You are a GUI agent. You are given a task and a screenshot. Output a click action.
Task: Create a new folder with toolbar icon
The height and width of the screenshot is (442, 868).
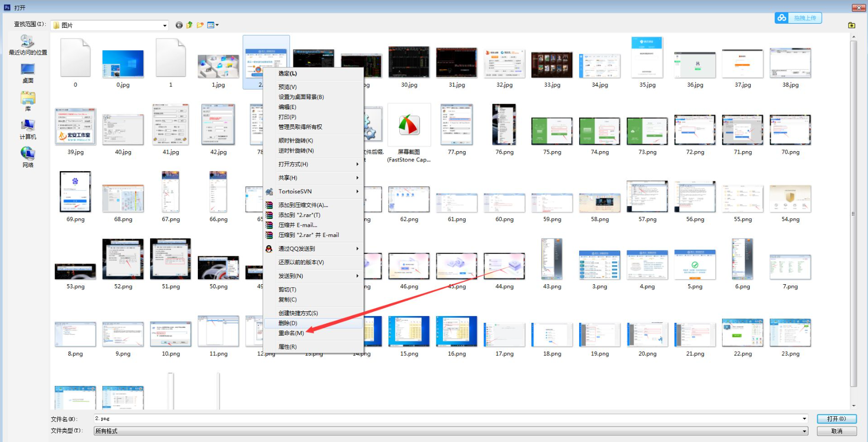click(200, 25)
